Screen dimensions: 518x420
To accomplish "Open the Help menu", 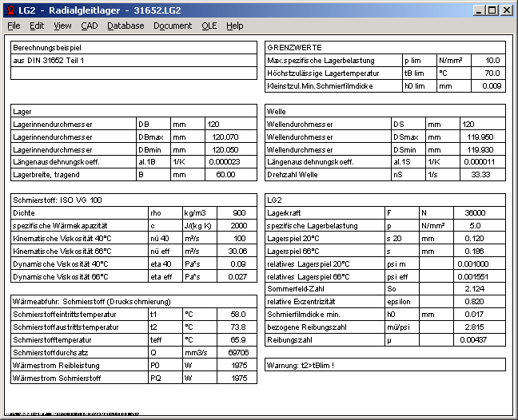I will click(x=234, y=26).
